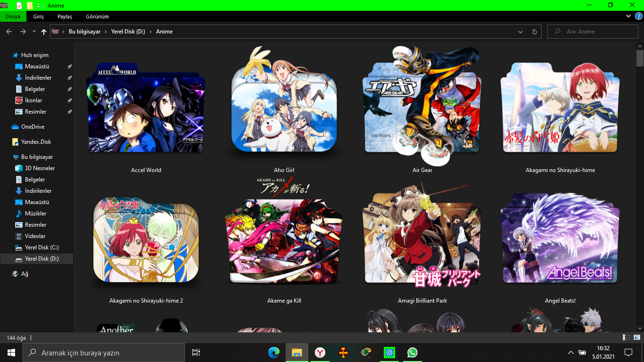Select Bu bilgisayar in the navigation pane
The image size is (644, 362).
(x=37, y=157)
